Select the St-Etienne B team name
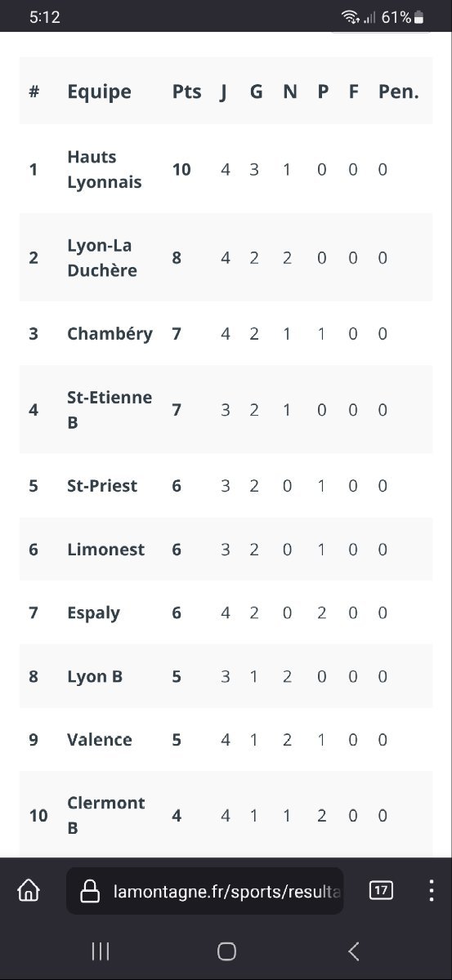 110,410
